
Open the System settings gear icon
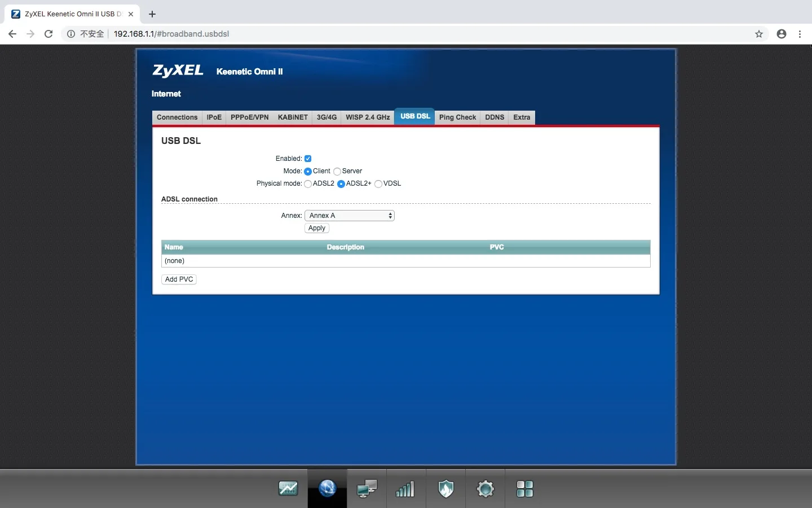(486, 488)
